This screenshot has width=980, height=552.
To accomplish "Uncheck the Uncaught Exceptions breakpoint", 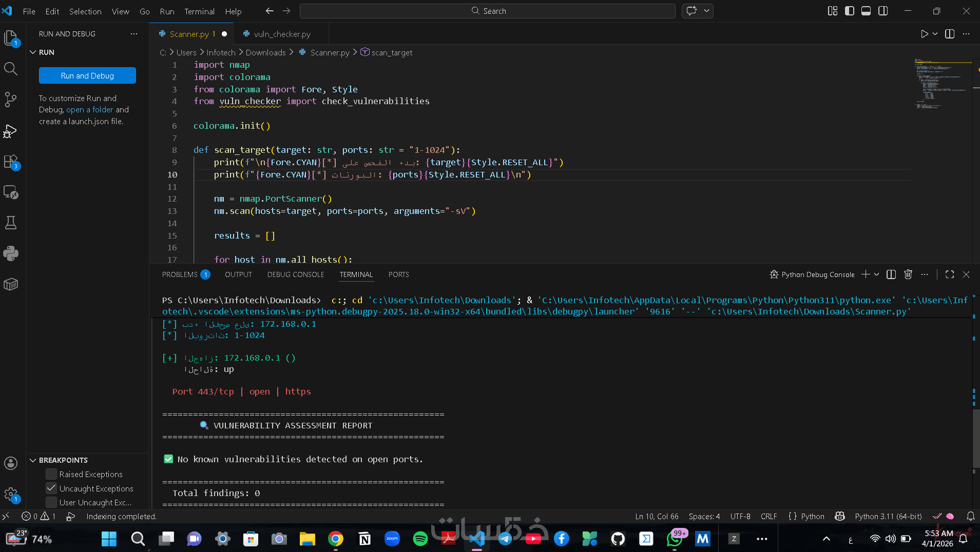I will tap(51, 488).
